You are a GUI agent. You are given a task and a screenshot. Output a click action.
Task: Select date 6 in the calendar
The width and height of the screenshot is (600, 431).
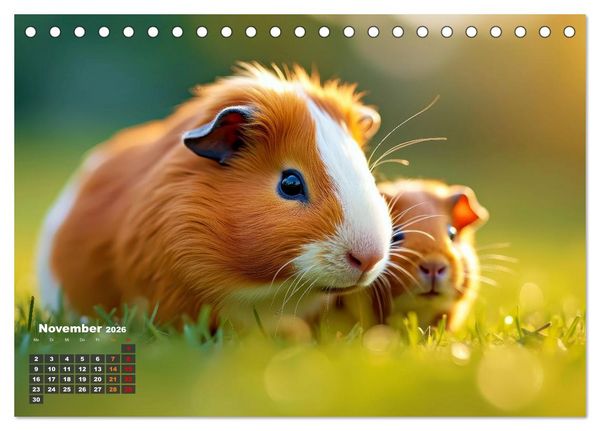98,359
